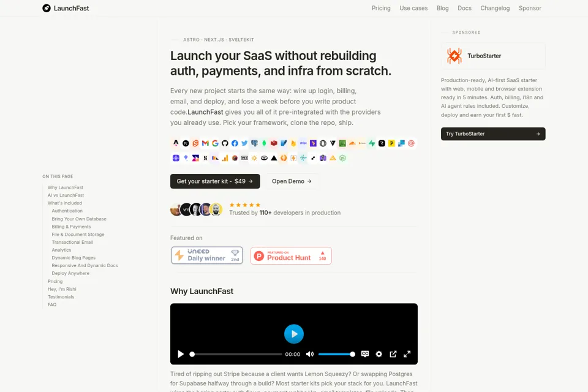Click the Redis red cube icon
This screenshot has width=588, height=392.
pos(274,143)
